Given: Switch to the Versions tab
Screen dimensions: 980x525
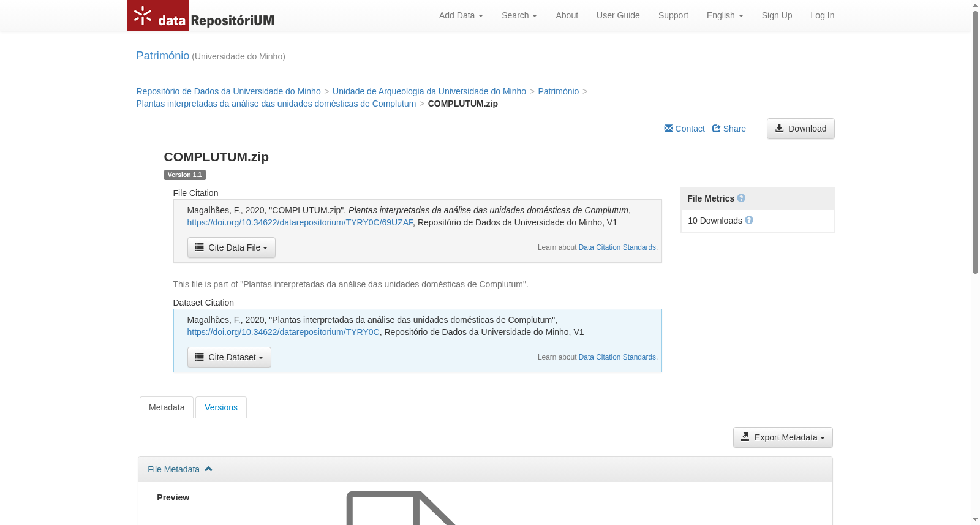Looking at the screenshot, I should (x=221, y=407).
